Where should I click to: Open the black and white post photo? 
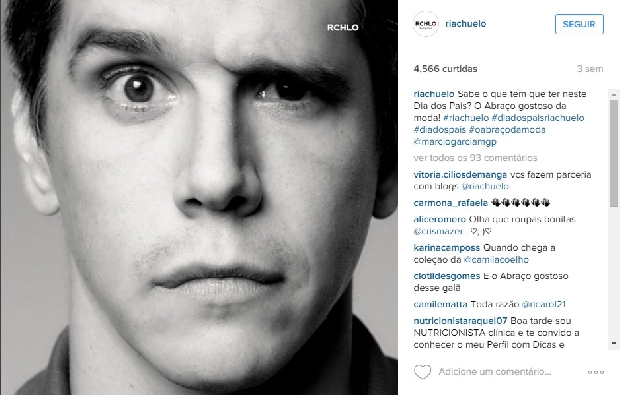pyautogui.click(x=199, y=197)
